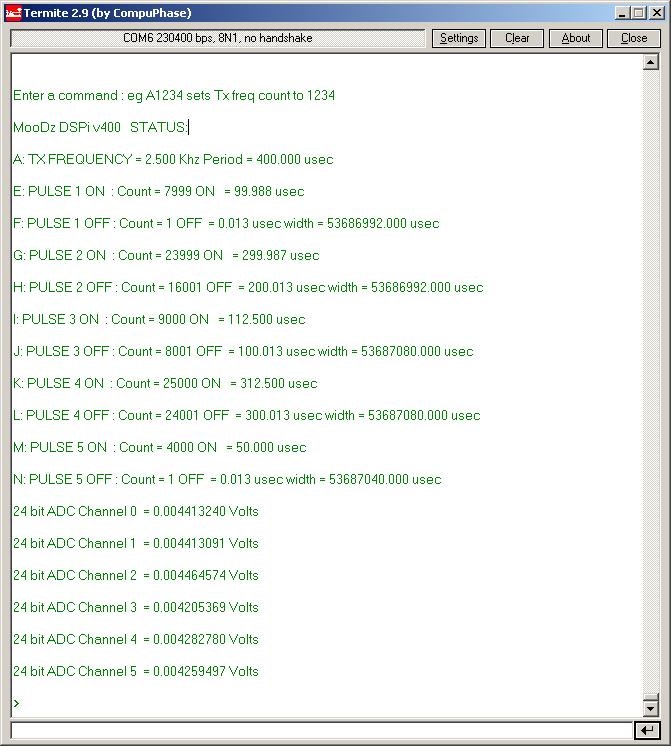Viewport: 671px width, 746px height.
Task: Click the COM6 230400 bps connection status bar
Action: click(x=217, y=38)
